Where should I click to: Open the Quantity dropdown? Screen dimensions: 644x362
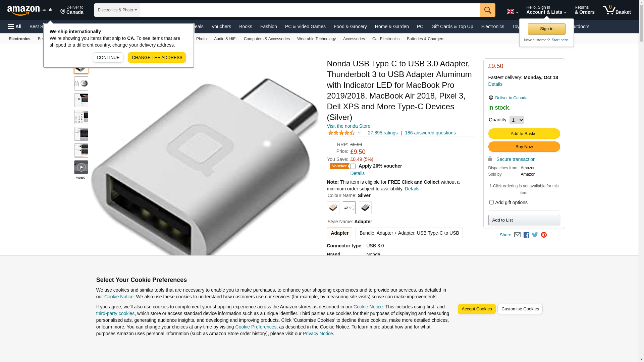point(517,120)
